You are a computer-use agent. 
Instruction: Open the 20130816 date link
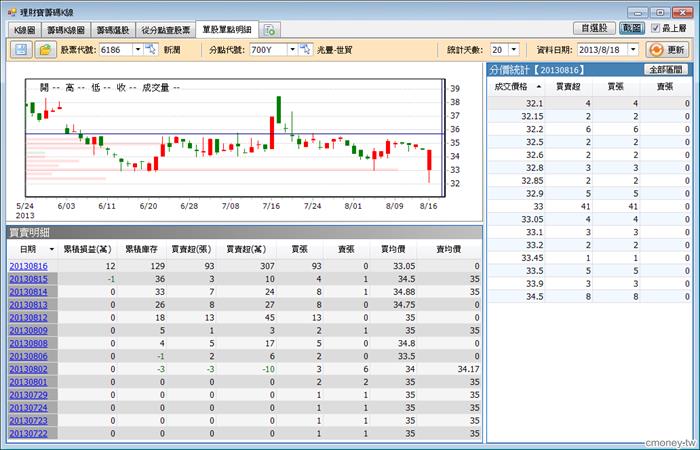pos(29,266)
